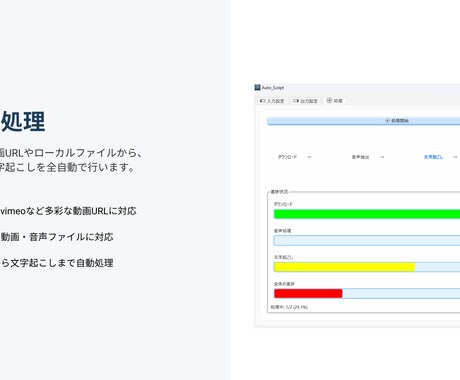Click the text about vimeo video URLs
The image size is (460, 380).
click(68, 211)
